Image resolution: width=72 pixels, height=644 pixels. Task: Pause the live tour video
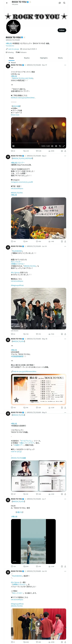(x=13, y=146)
